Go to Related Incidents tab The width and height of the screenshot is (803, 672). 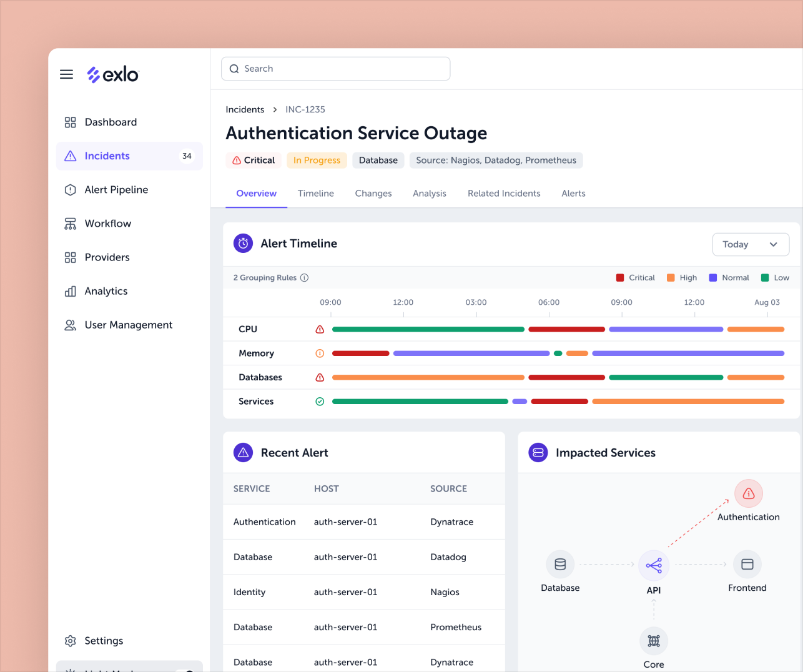click(x=504, y=194)
